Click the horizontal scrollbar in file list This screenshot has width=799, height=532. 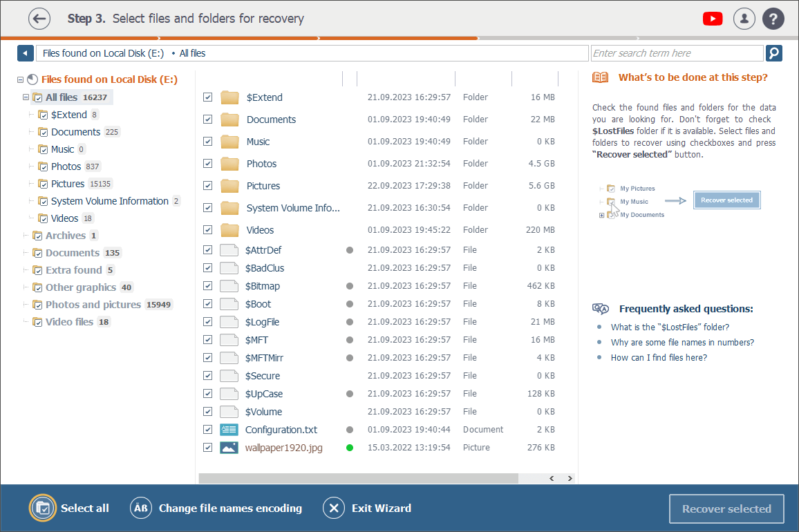358,478
